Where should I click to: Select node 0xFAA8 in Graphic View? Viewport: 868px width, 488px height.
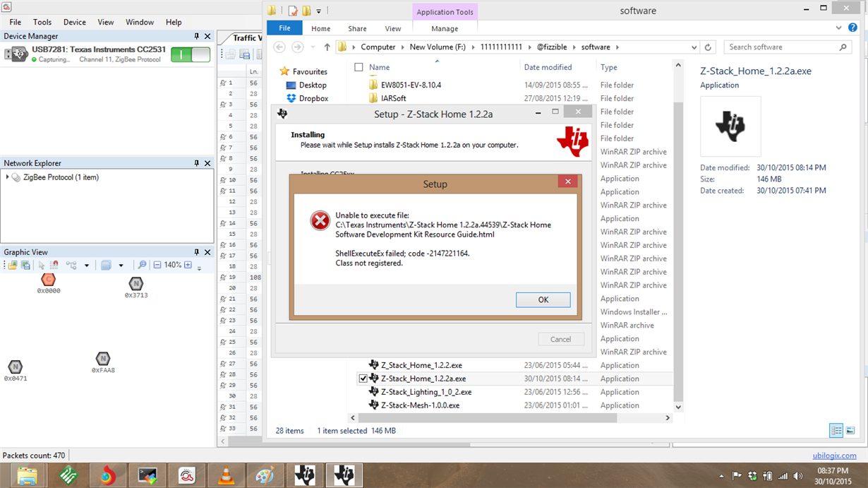tap(103, 359)
